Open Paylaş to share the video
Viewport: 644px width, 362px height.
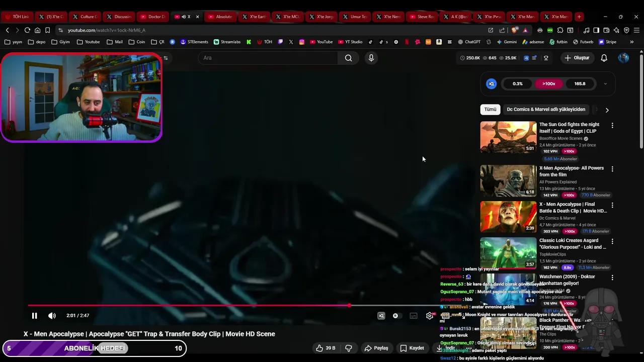click(376, 348)
